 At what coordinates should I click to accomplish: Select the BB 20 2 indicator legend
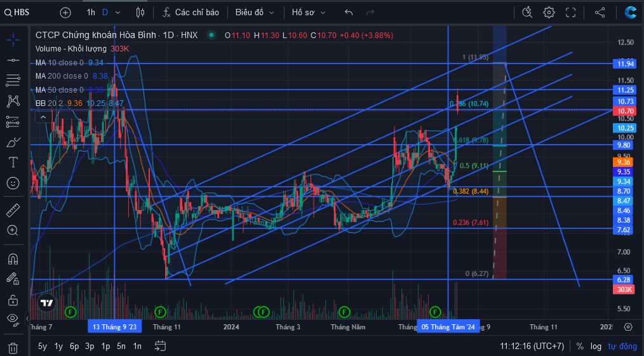(49, 103)
